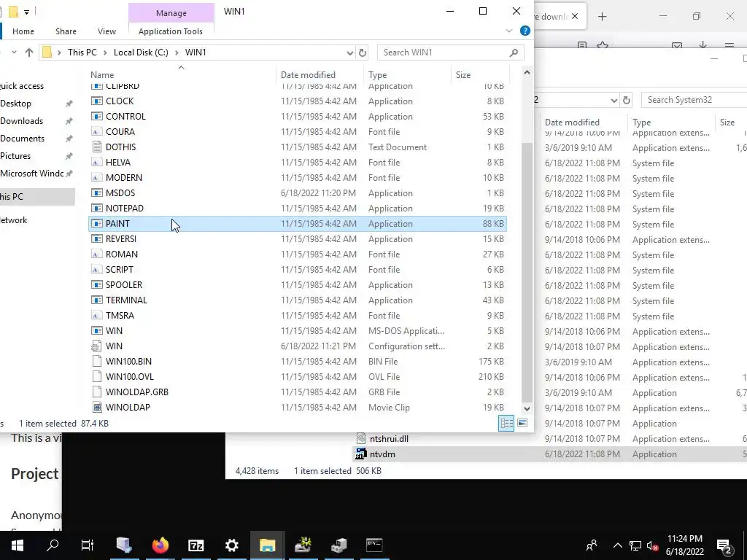Select the WIN100.BIN file name
747x560 pixels.
pos(128,362)
